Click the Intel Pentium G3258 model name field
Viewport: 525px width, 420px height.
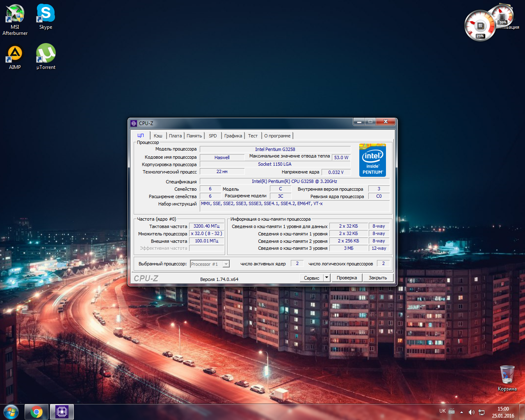[x=275, y=149]
